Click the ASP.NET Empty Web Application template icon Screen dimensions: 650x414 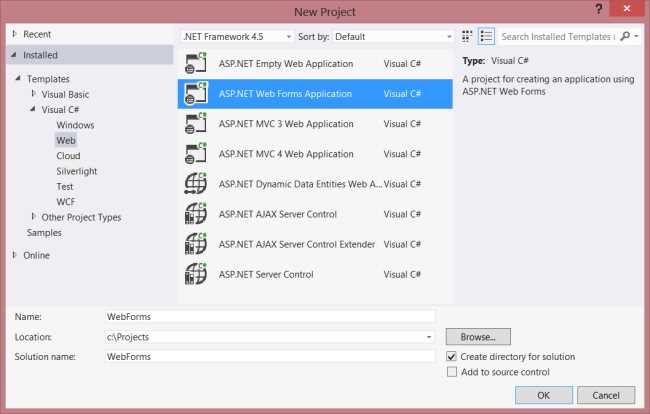click(196, 63)
